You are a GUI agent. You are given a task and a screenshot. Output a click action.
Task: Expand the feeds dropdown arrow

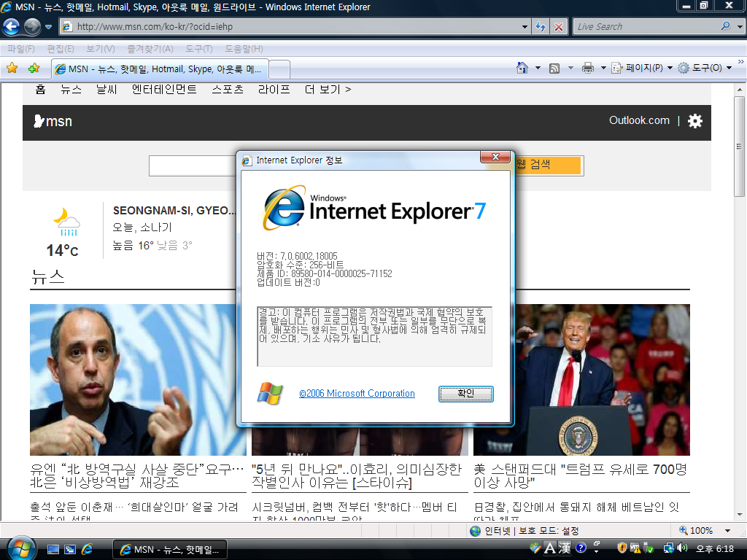click(x=570, y=68)
